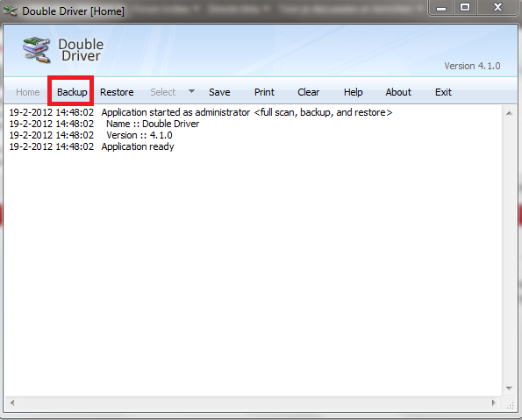The height and width of the screenshot is (420, 522).
Task: Click the Double Driver logo icon
Action: [37, 50]
